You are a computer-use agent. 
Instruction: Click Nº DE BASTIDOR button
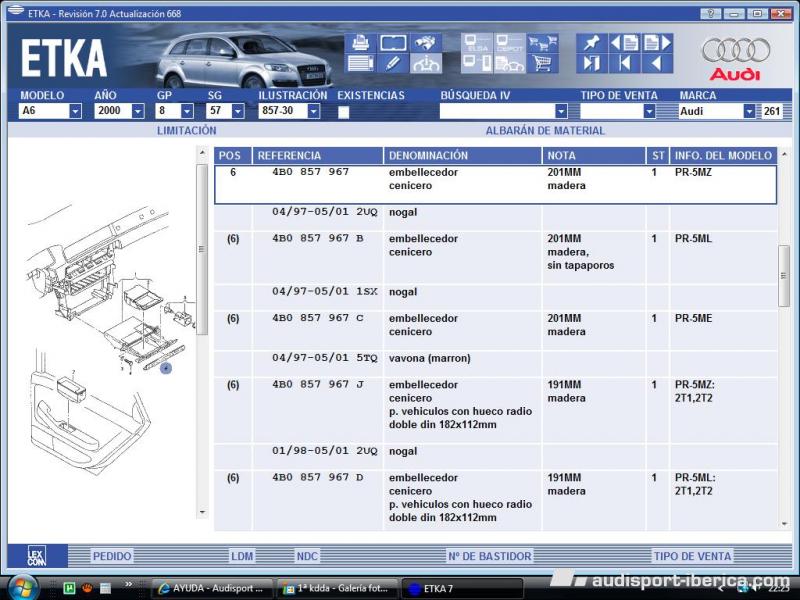click(x=490, y=556)
